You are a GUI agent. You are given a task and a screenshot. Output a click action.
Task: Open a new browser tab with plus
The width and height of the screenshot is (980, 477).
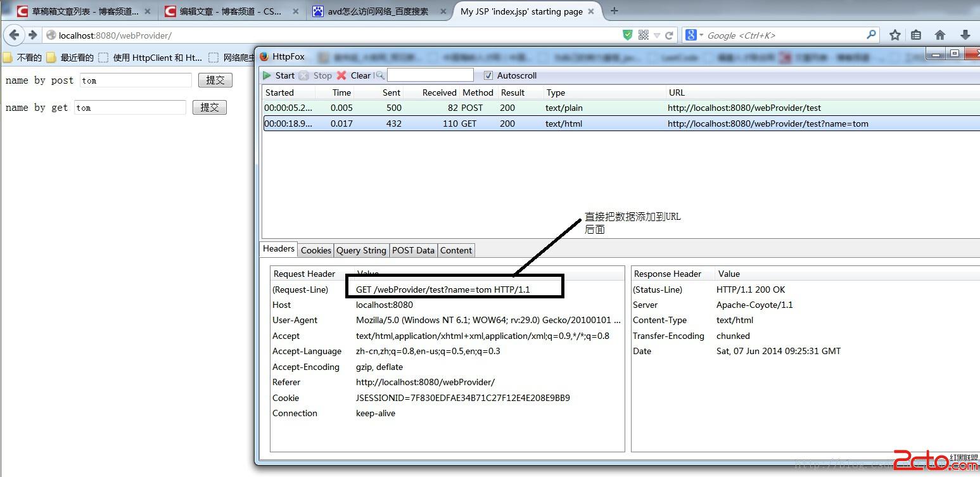614,11
